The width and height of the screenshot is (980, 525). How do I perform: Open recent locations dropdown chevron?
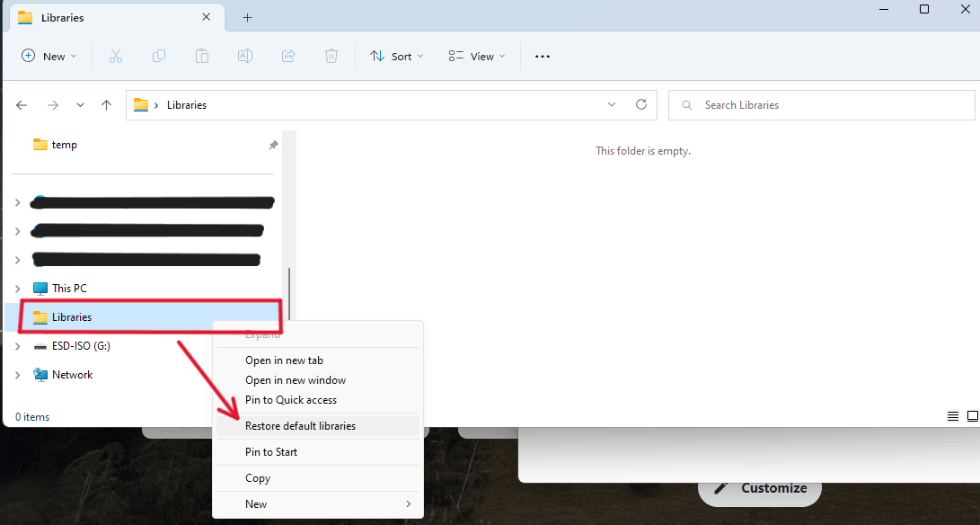point(80,105)
